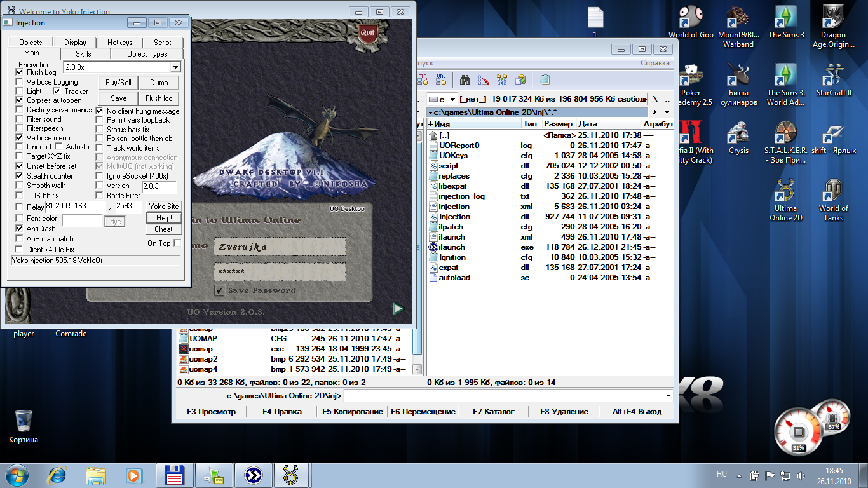Open Dragon Age Origins desktop icon
Screen dimensions: 868x488
[833, 27]
